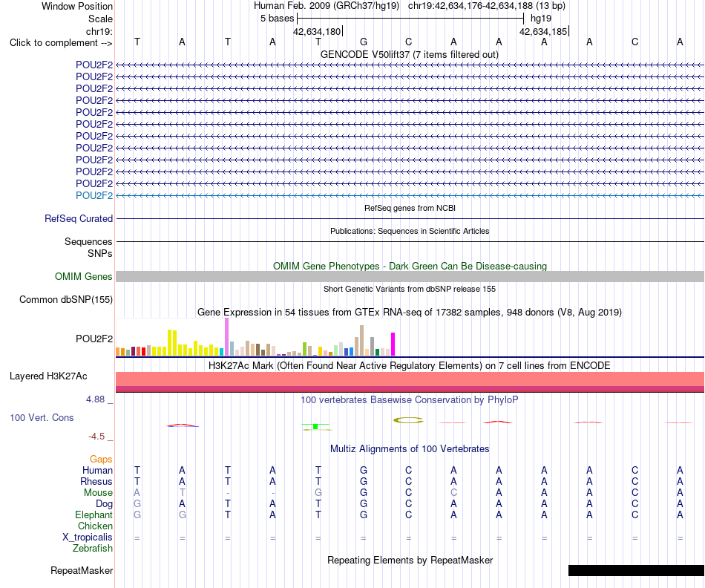Viewport: 705px width, 588px height.
Task: Click the 'Sequences' track label
Action: [x=88, y=241]
